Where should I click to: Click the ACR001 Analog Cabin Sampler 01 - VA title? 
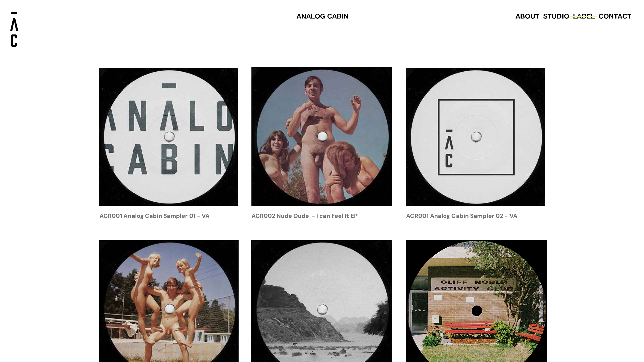pyautogui.click(x=154, y=216)
